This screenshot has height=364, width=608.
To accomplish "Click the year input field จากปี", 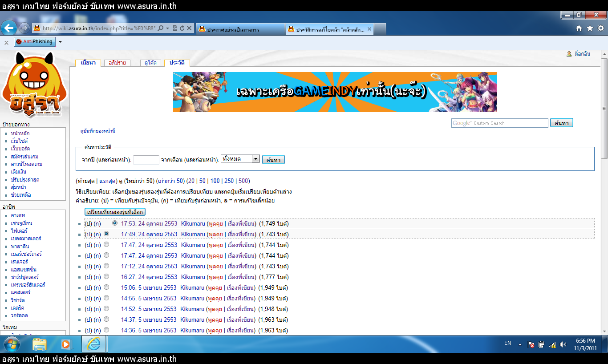I will tap(146, 160).
